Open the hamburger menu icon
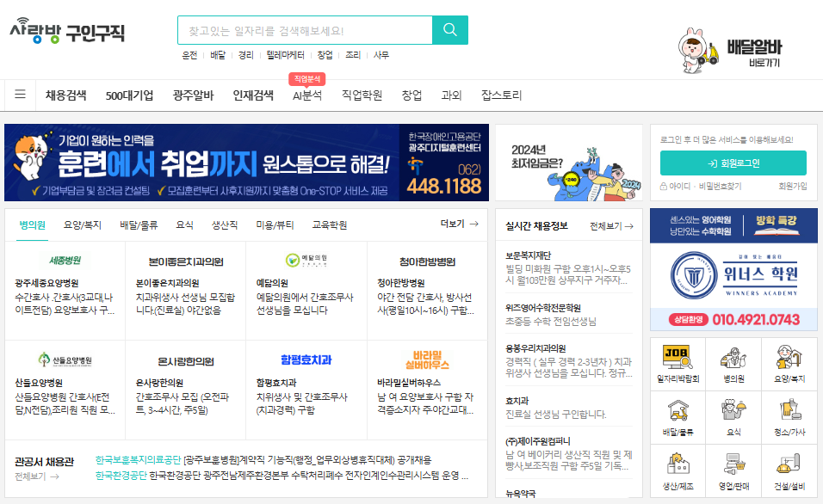Viewport: 823px width, 504px height. (20, 95)
